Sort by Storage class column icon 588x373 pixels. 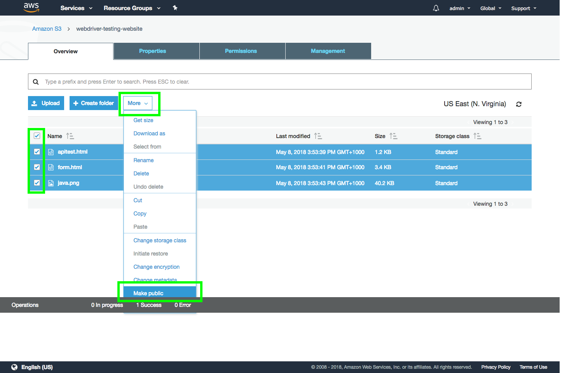[477, 136]
